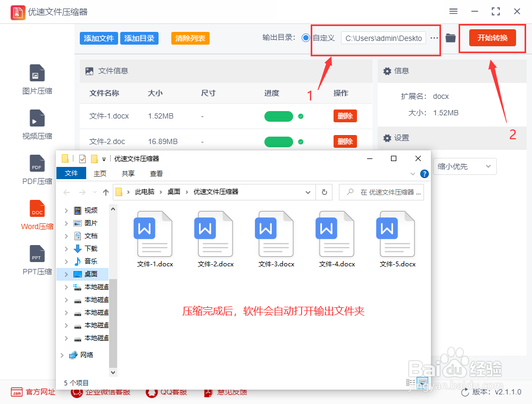Select 桌面 in the navigation tree
The image size is (532, 404).
pyautogui.click(x=90, y=274)
